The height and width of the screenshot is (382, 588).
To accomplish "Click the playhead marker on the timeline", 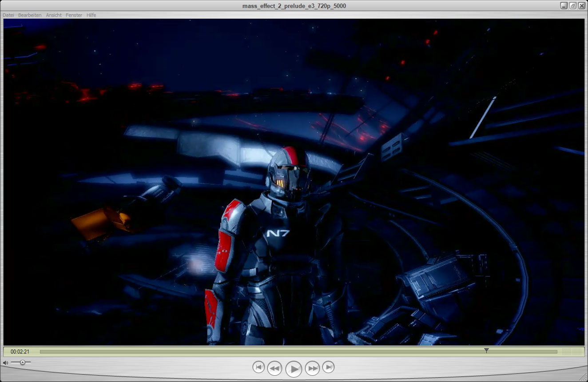I will coord(486,351).
